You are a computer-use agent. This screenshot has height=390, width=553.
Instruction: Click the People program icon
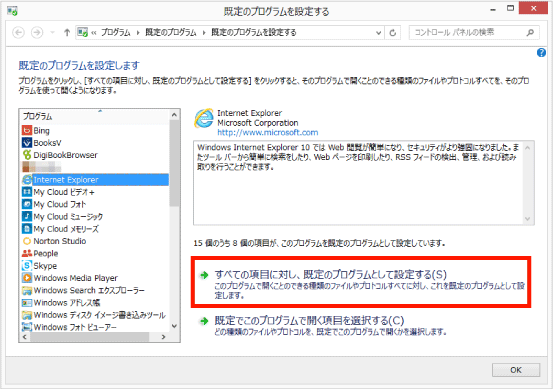tap(27, 253)
